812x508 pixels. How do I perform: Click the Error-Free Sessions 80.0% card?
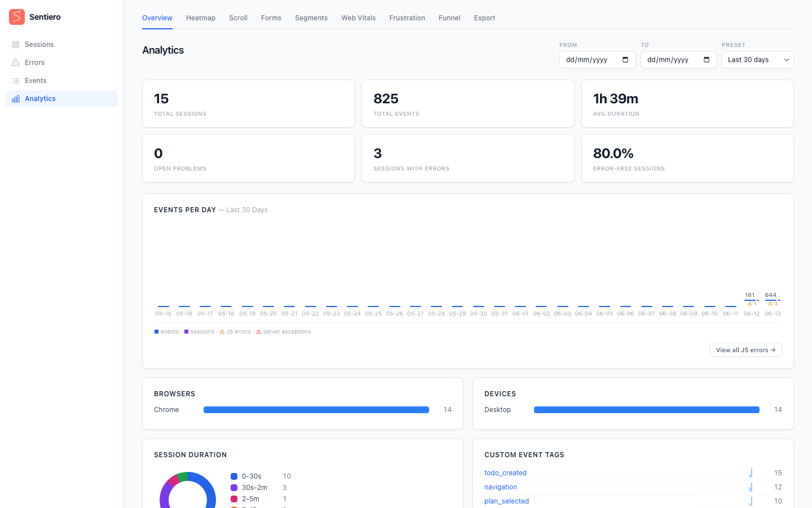pos(687,159)
